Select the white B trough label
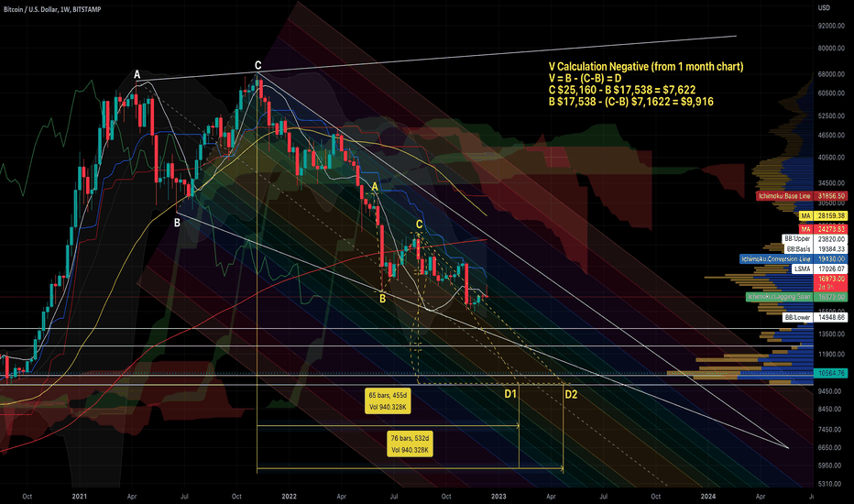 177,223
